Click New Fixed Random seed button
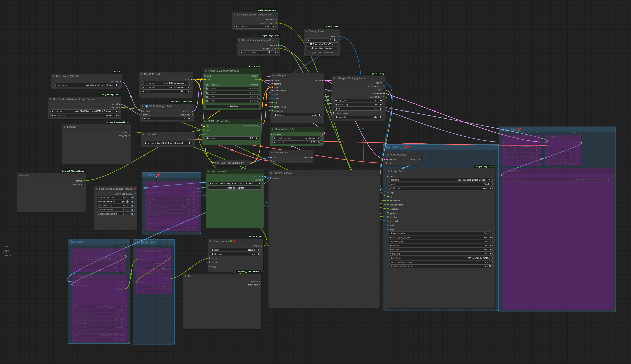The image size is (631, 364). (x=322, y=48)
